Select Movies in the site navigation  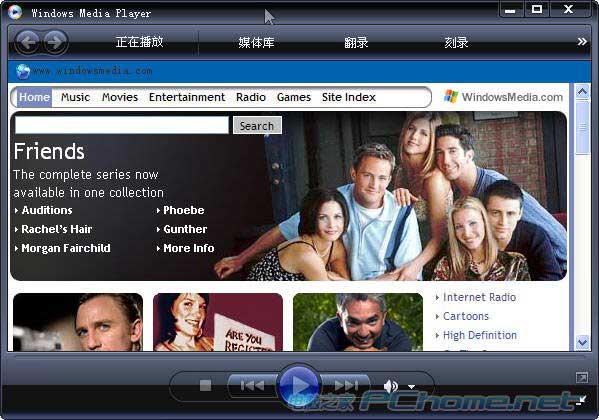[x=120, y=97]
